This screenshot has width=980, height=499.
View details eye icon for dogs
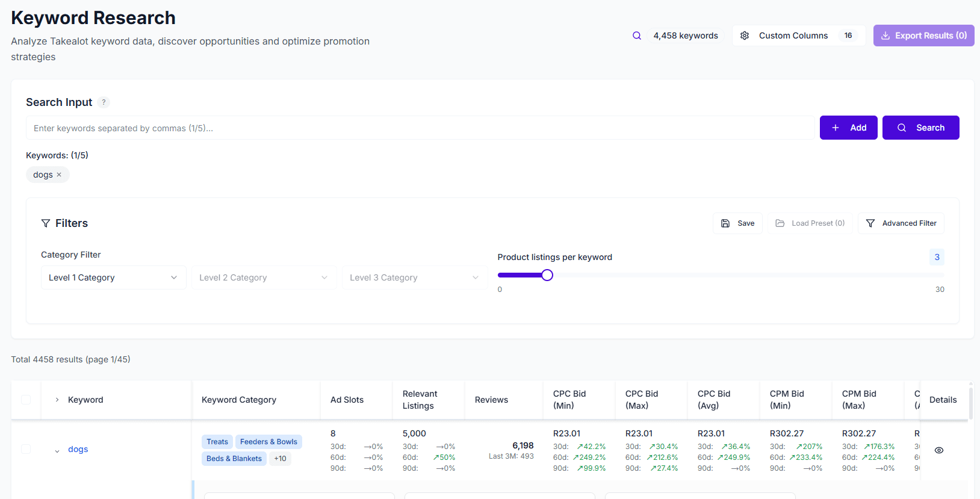pyautogui.click(x=938, y=450)
